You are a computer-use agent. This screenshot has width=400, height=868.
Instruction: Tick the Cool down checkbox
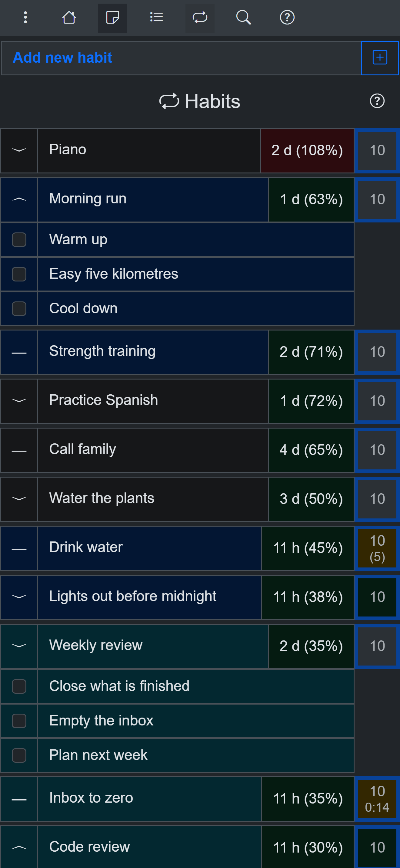pyautogui.click(x=19, y=309)
